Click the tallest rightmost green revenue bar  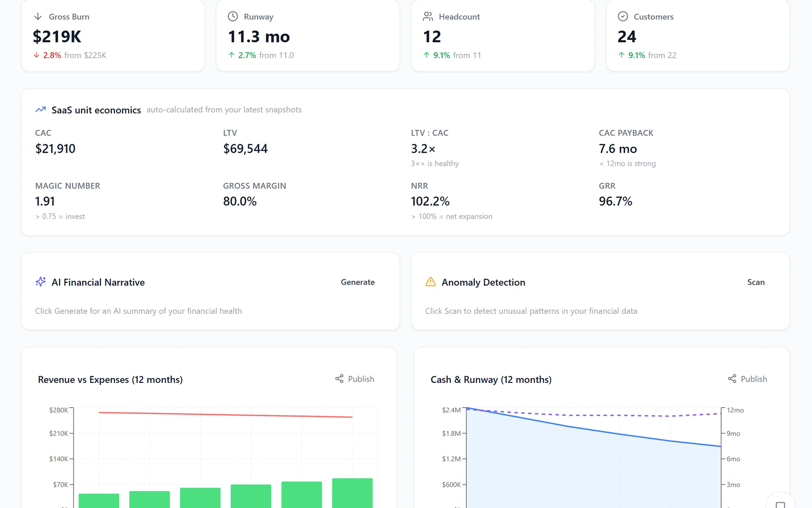pos(352,493)
